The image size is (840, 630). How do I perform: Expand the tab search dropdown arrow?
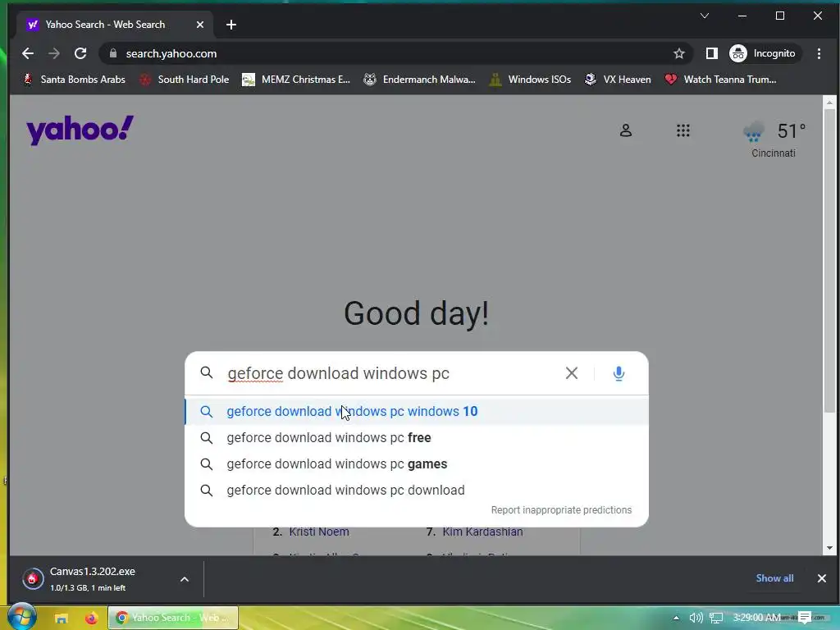pyautogui.click(x=705, y=16)
